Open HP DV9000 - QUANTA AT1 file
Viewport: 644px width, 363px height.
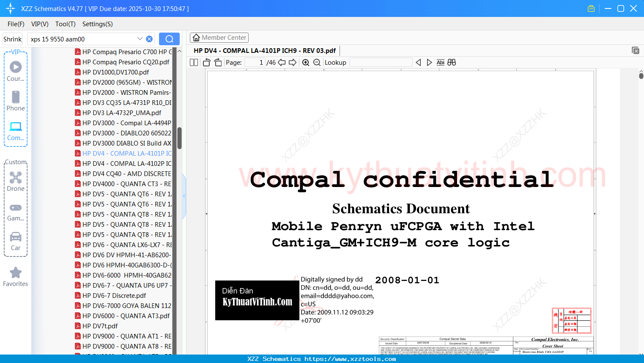(123, 336)
